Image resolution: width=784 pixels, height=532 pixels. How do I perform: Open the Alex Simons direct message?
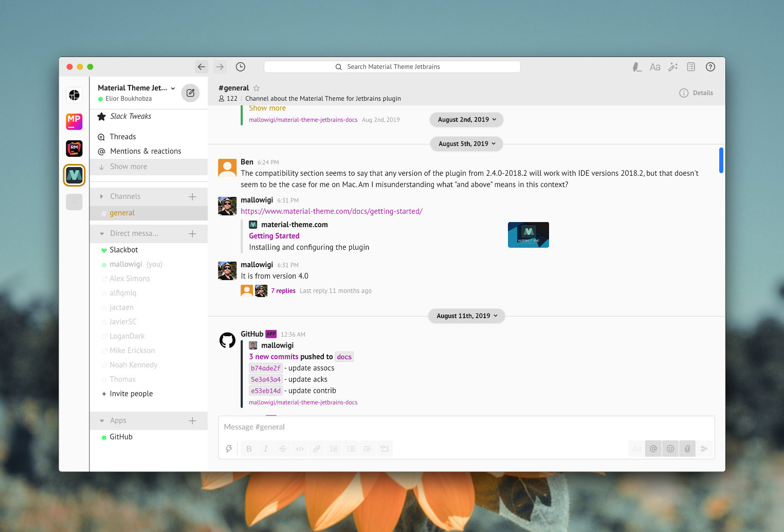tap(149, 279)
